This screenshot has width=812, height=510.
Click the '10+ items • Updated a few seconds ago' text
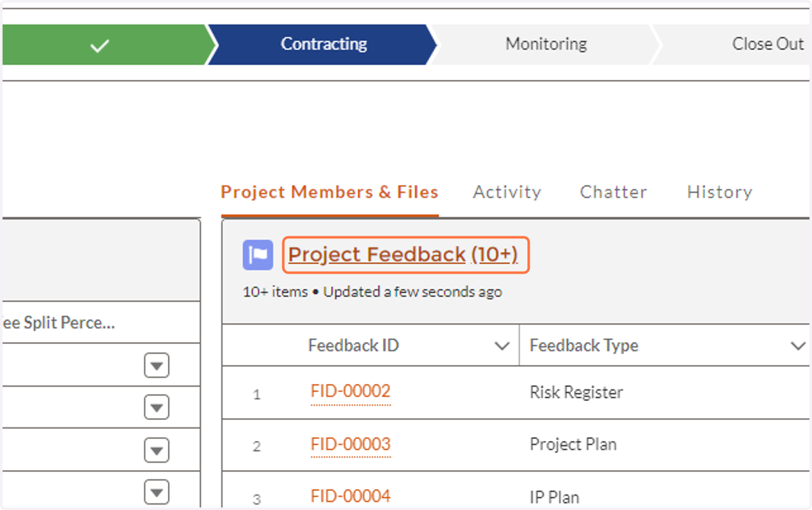tap(372, 293)
